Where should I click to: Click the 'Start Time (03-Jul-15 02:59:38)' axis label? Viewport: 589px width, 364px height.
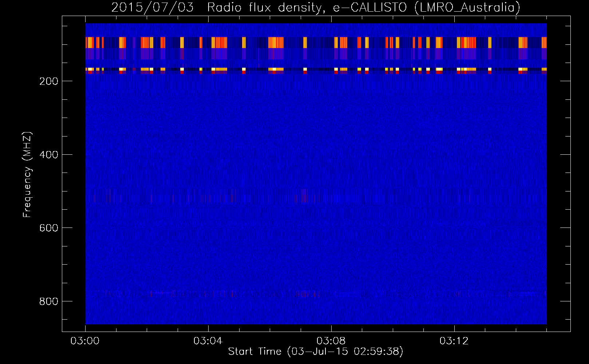(x=316, y=352)
